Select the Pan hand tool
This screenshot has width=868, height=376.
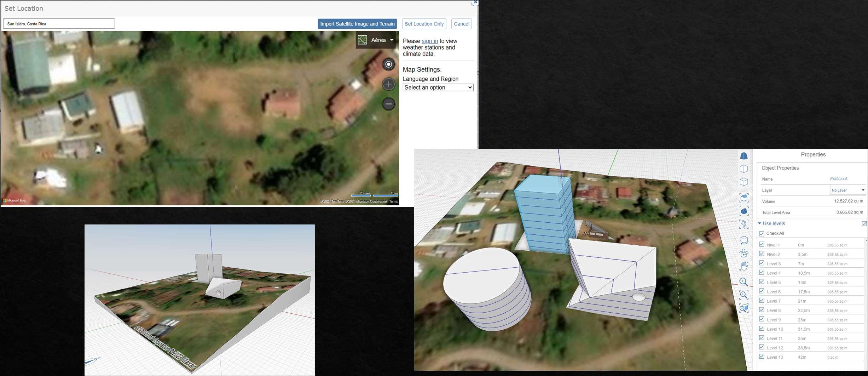744,266
